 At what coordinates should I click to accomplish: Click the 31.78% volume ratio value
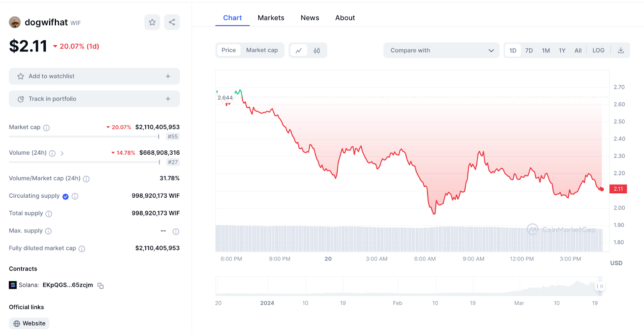tap(169, 178)
